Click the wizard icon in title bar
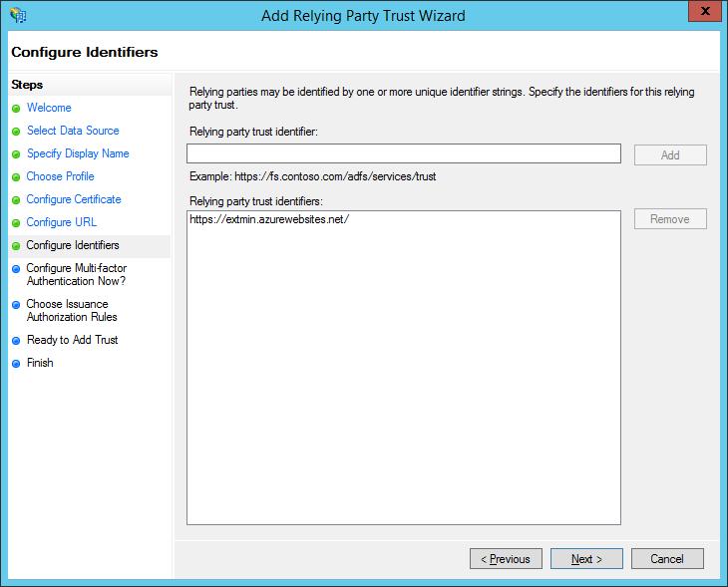The width and height of the screenshot is (728, 587). click(17, 15)
